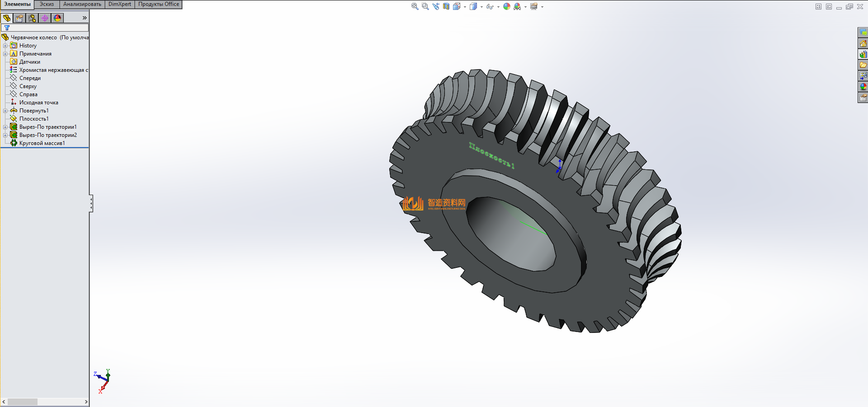Screen dimensions: 868x407
Task: Open the SolidWorks Resources home icon
Action: tap(863, 43)
